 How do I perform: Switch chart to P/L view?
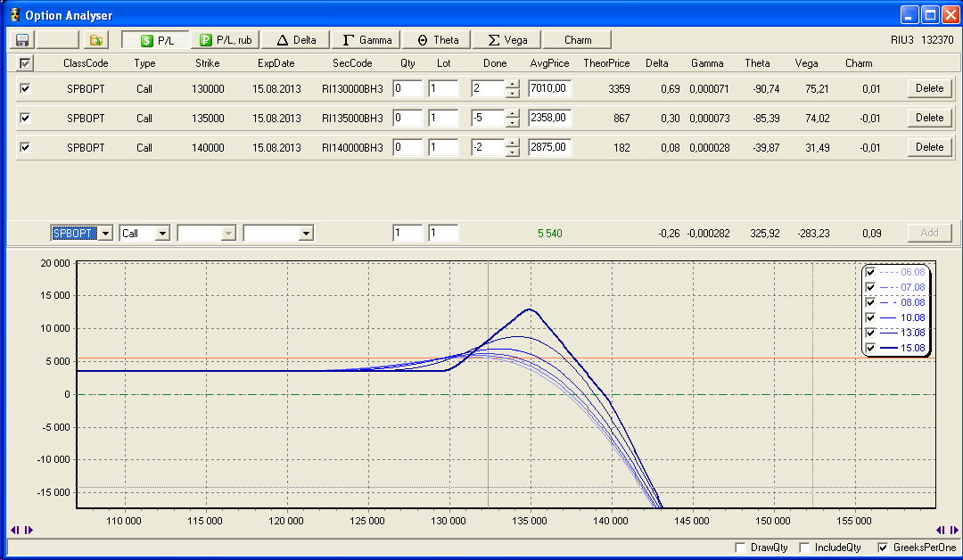tap(156, 40)
